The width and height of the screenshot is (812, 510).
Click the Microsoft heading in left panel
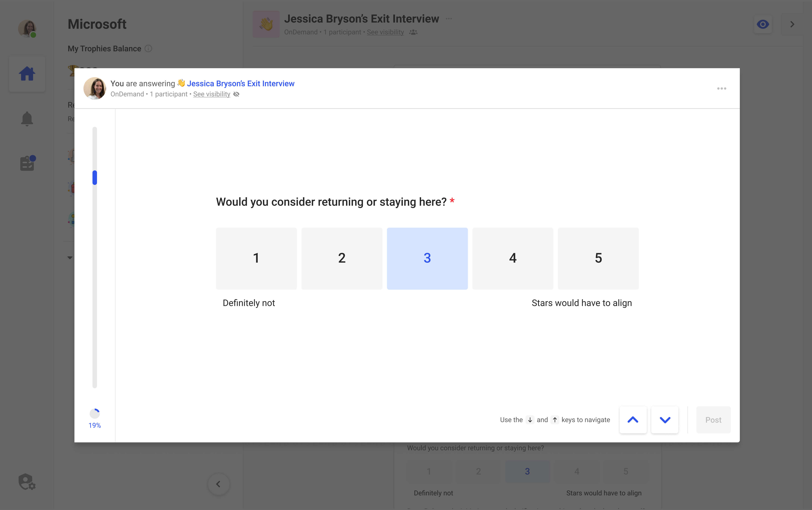point(97,24)
